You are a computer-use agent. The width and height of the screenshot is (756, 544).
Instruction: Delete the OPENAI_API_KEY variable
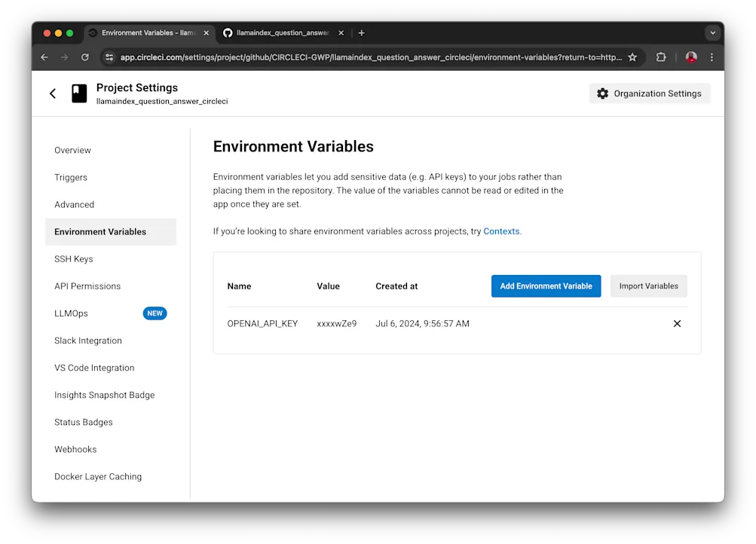[676, 323]
